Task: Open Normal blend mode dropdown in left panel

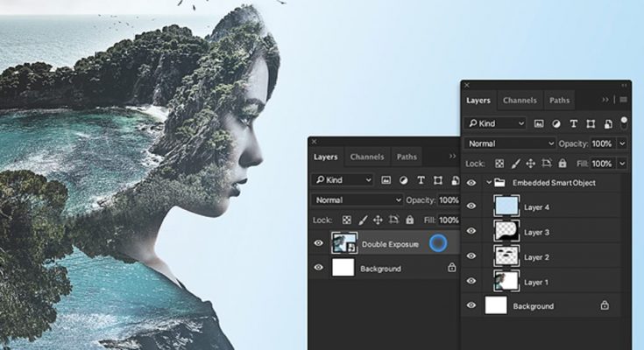Action: [x=357, y=200]
